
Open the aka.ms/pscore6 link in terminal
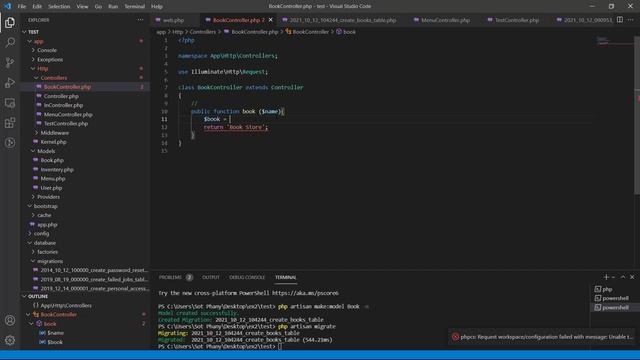[305, 293]
